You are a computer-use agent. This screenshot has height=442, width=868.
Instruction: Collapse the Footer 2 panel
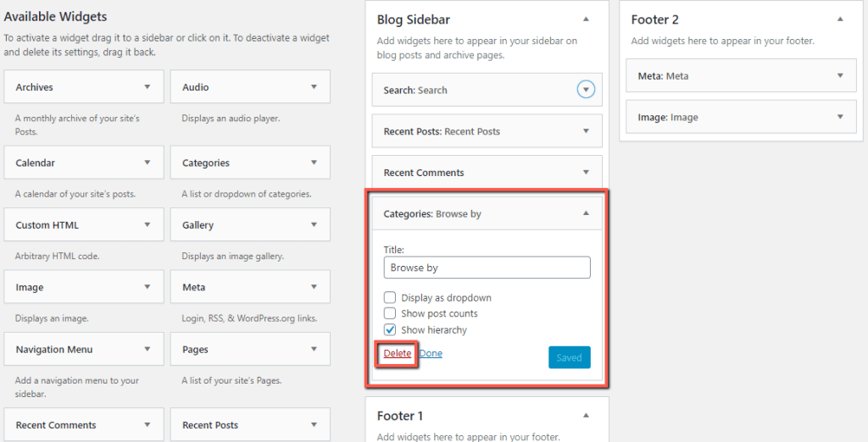coord(840,19)
